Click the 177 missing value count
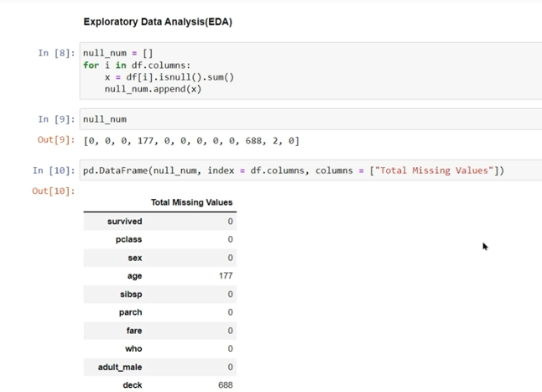The height and width of the screenshot is (392, 542). point(225,276)
